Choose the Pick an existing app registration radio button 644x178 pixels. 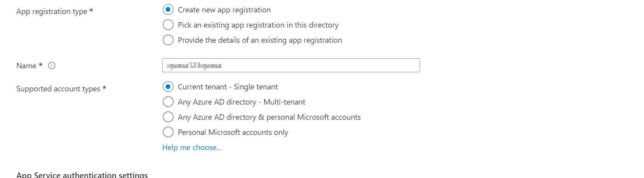(x=168, y=25)
